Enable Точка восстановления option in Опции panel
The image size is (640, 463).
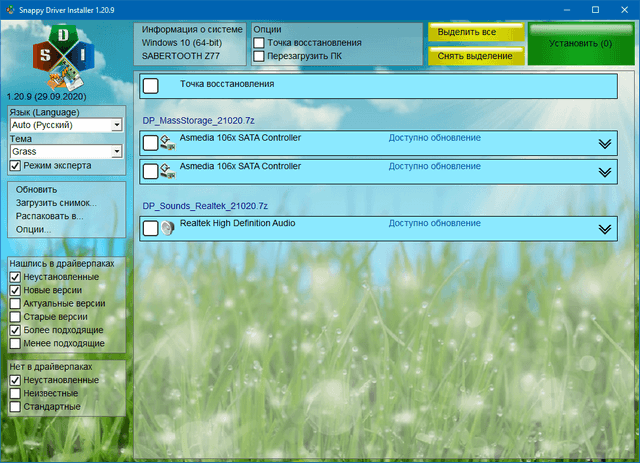[259, 44]
